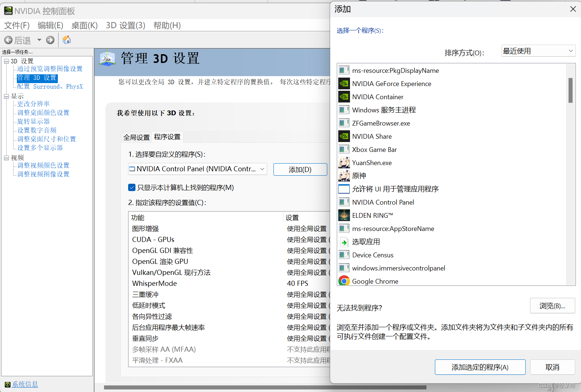Select the Google Chrome icon in list

click(x=344, y=281)
